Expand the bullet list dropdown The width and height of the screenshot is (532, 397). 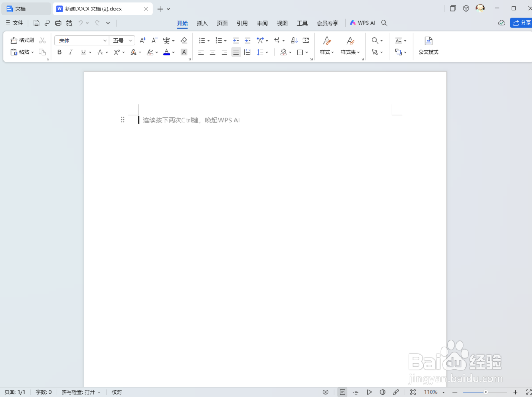click(x=209, y=41)
